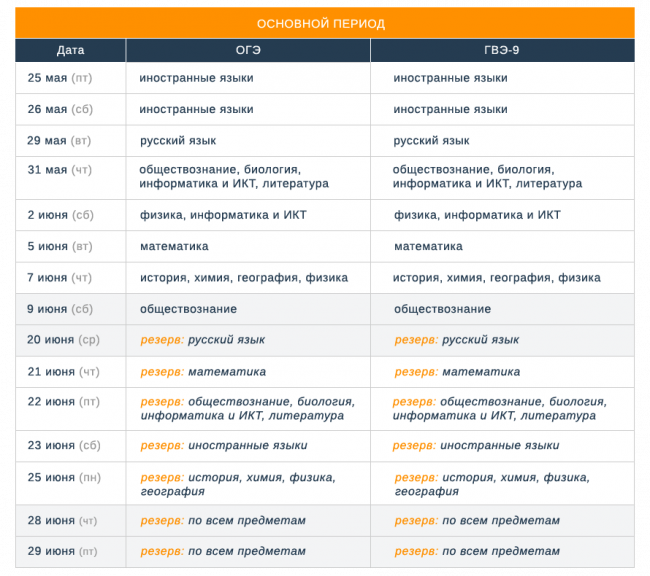Click the 29 июня (пт) date cell
This screenshot has width=650, height=576.
62,551
